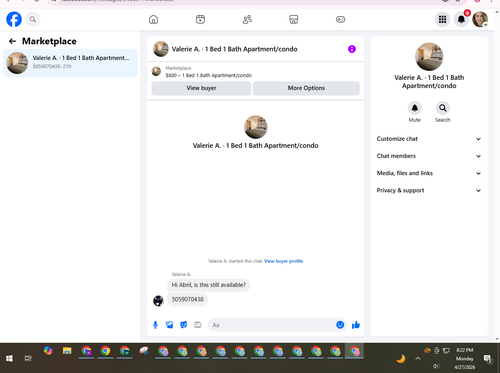Open the Facebook home logo
The height and width of the screenshot is (373, 500).
14,19
